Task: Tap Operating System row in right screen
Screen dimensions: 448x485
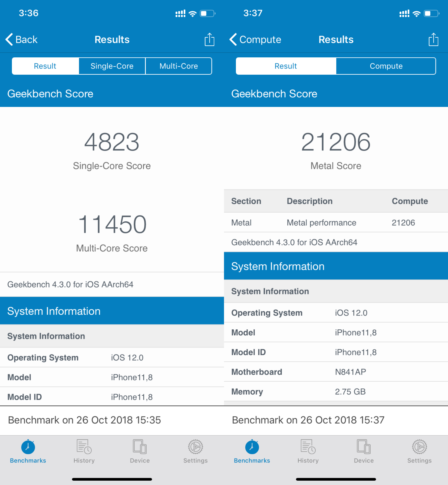Action: coord(336,313)
